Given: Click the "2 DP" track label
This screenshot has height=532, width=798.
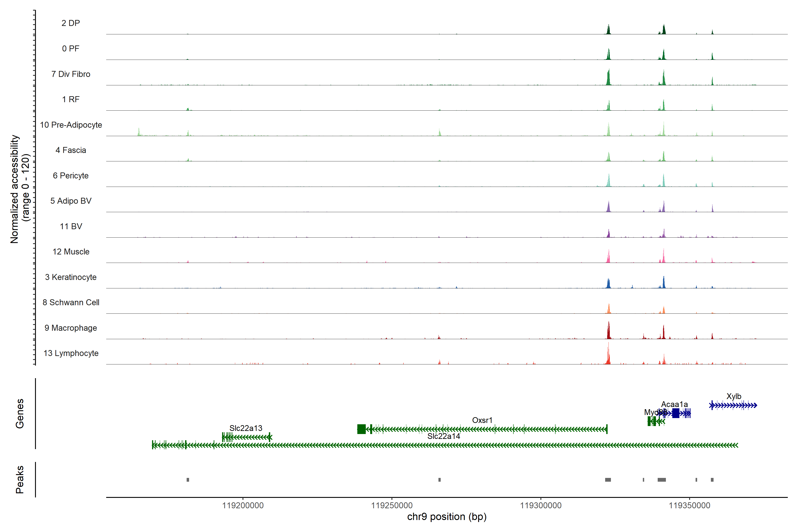Looking at the screenshot, I should pos(70,23).
